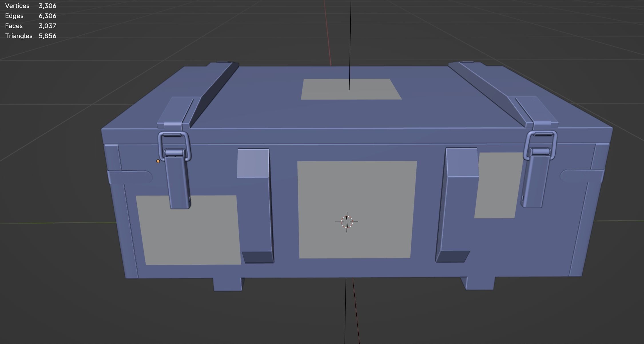Click the Edges label in the statistics overlay
The width and height of the screenshot is (644, 344).
pos(14,16)
